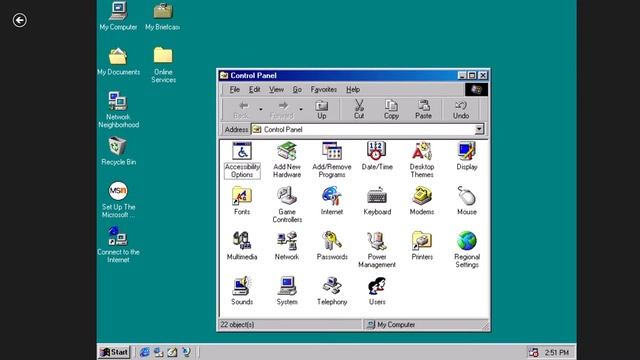Viewport: 640px width, 360px height.
Task: Open the Sounds applet
Action: click(x=242, y=291)
